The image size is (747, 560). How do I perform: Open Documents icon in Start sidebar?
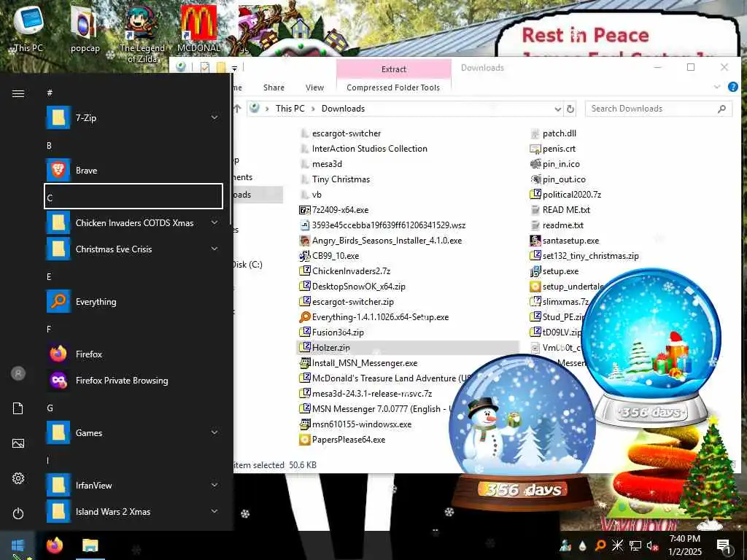(18, 408)
